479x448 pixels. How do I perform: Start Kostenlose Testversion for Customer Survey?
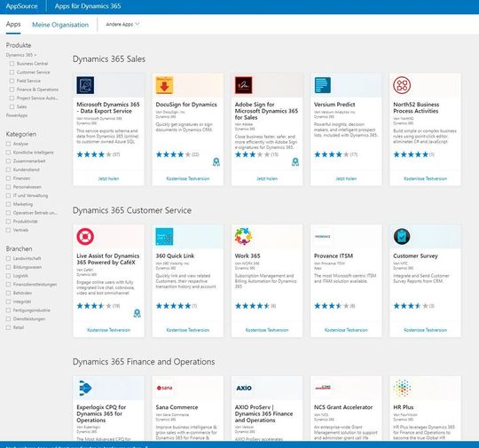425,330
